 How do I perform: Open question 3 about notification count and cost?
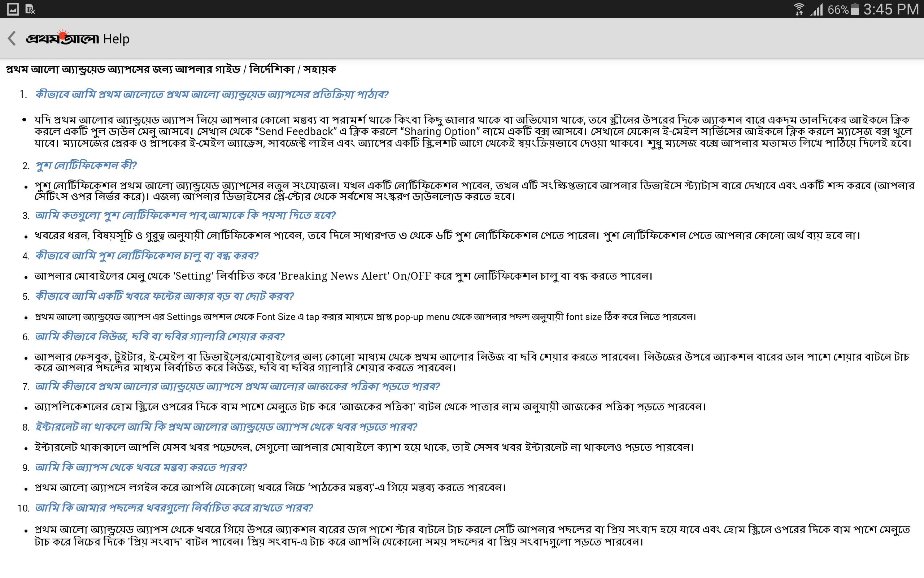(185, 215)
